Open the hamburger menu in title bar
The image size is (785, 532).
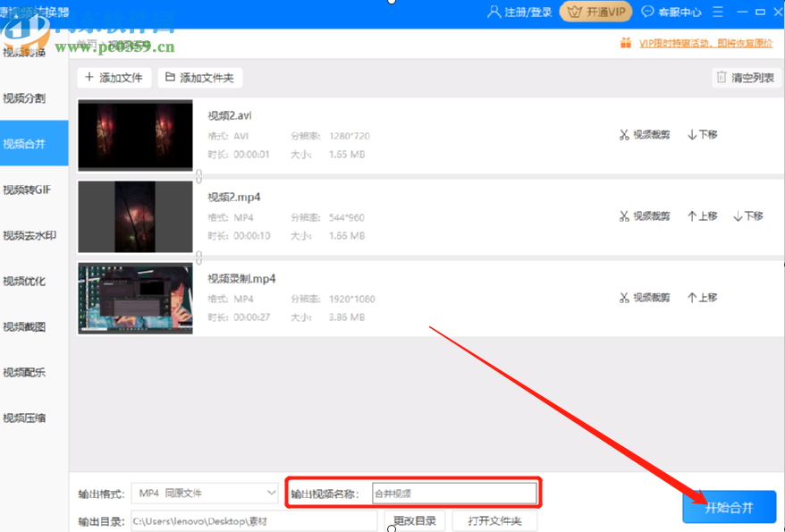point(718,12)
